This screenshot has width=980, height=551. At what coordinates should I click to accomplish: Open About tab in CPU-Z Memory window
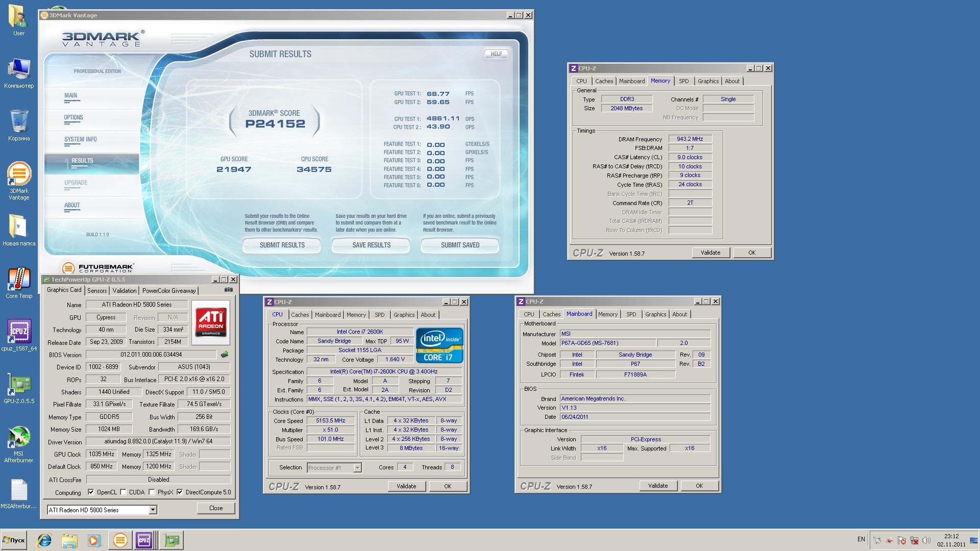pos(732,81)
